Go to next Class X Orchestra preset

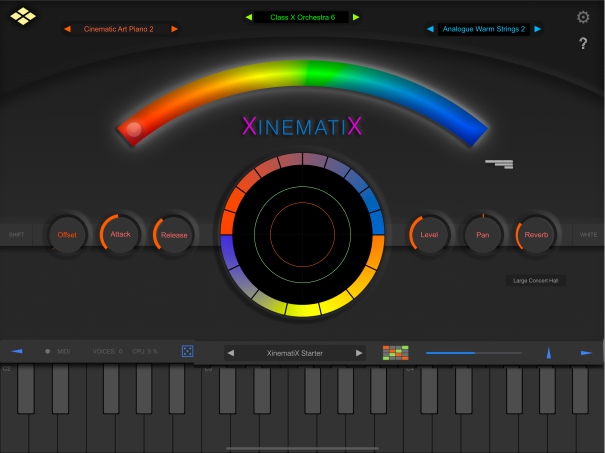coord(356,17)
